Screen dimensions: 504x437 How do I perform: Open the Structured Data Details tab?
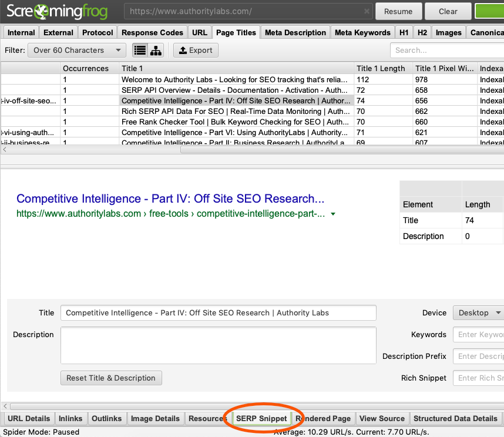[455, 418]
